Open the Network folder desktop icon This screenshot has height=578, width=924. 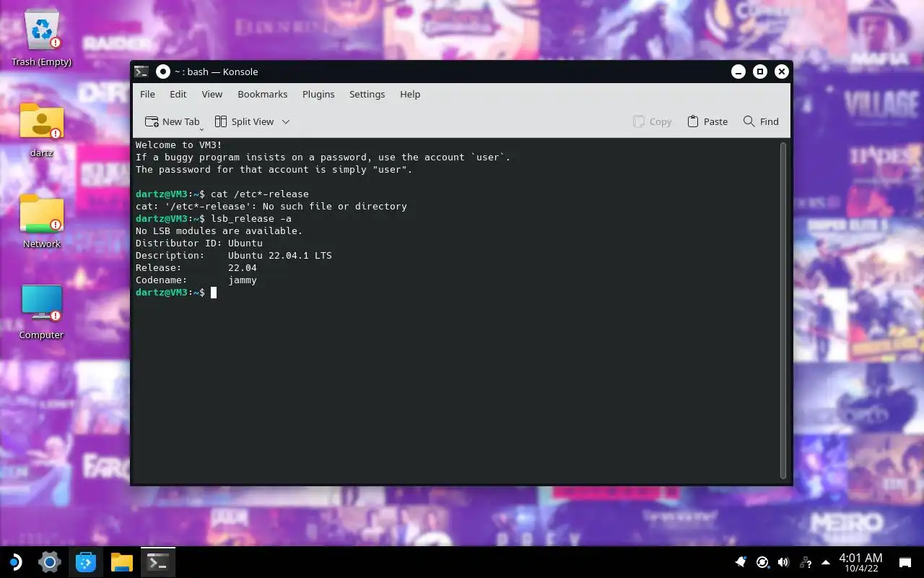pos(42,220)
